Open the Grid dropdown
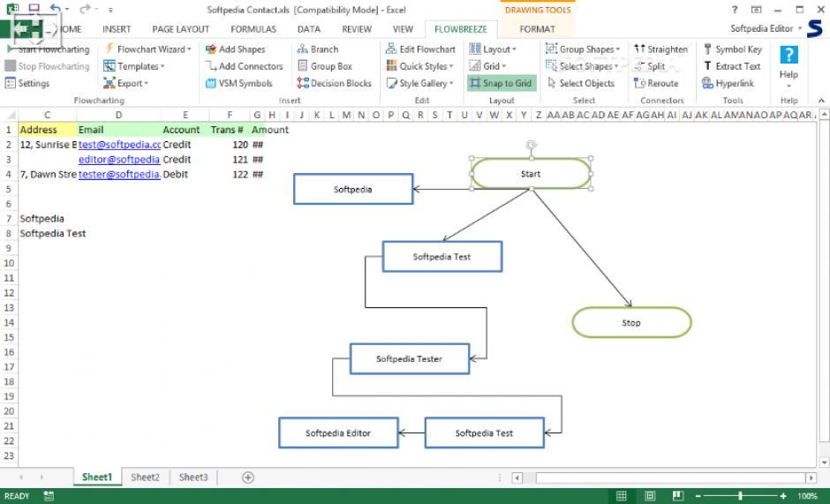 487,66
